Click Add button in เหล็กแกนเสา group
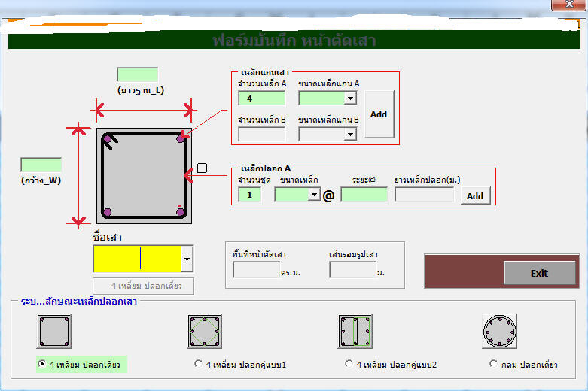This screenshot has width=588, height=391. coord(379,114)
